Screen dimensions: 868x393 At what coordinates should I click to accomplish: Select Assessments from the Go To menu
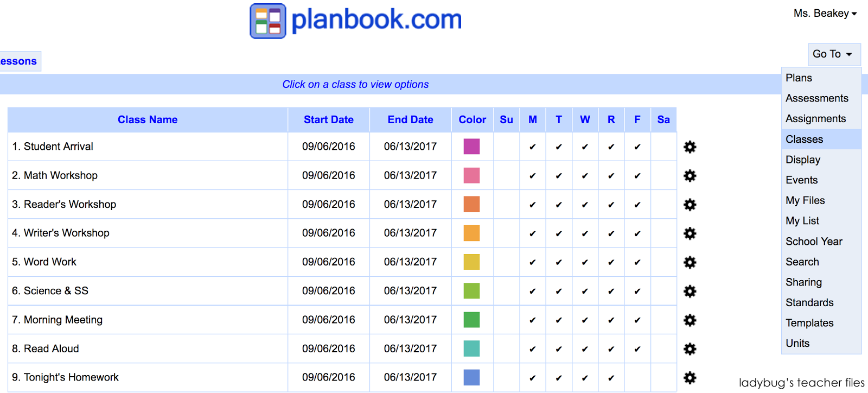(x=816, y=98)
